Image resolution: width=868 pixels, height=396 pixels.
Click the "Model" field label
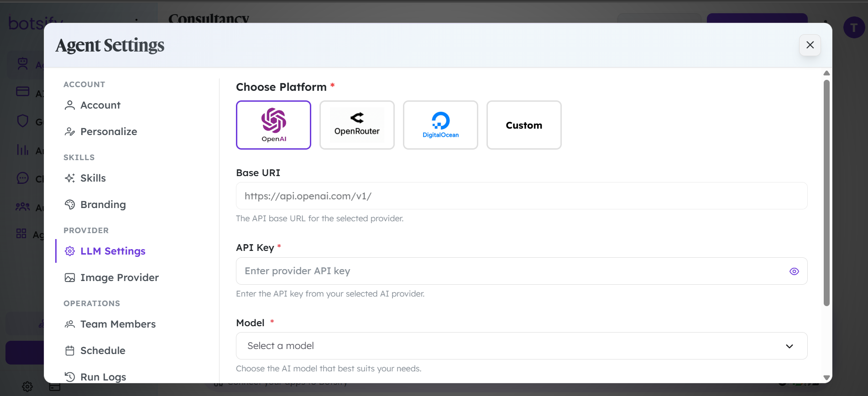(x=251, y=323)
